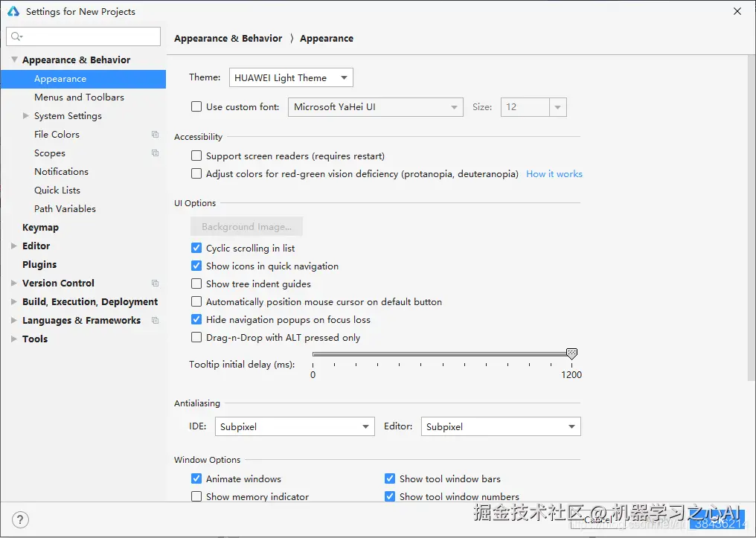This screenshot has height=538, width=756.
Task: Close the Settings for New Projects dialog
Action: coord(737,11)
